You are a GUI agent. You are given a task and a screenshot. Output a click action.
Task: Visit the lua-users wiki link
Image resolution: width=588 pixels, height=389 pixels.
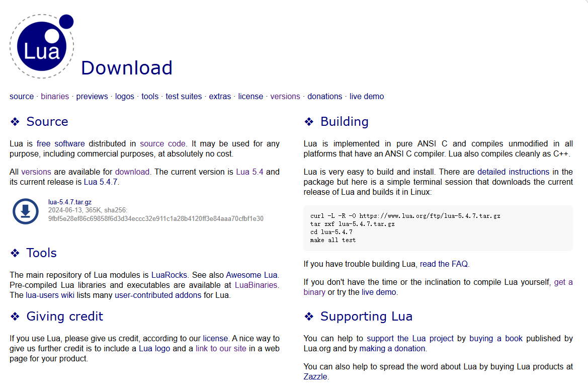(50, 295)
